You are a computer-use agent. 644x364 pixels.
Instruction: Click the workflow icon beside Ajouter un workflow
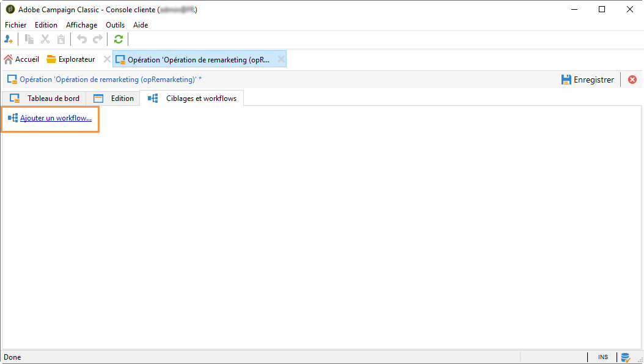point(13,118)
